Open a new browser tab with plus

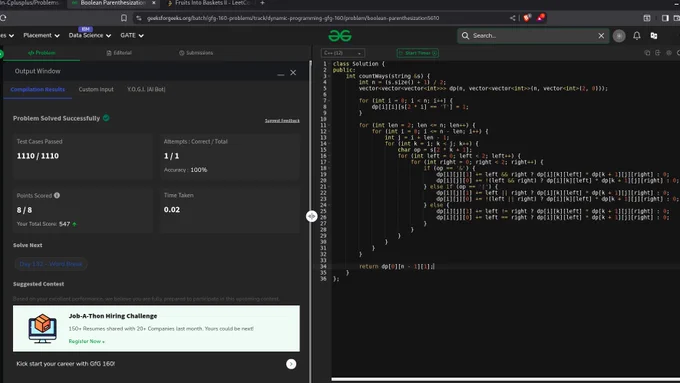pyautogui.click(x=262, y=3)
